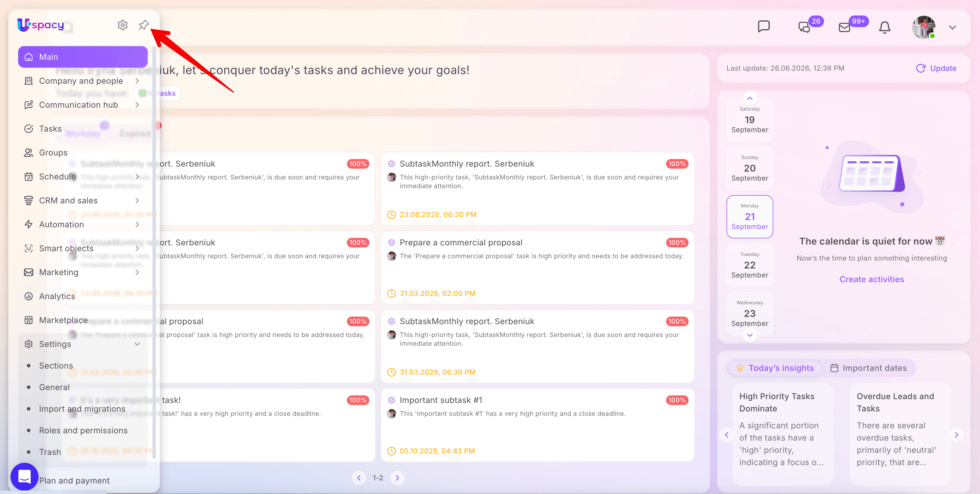Go to Main in sidebar
This screenshot has height=494, width=980.
[x=83, y=57]
